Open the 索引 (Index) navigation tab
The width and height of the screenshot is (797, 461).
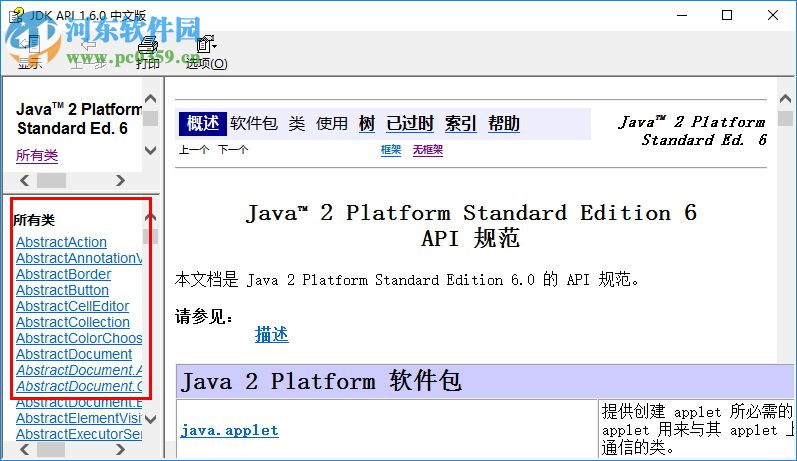click(461, 124)
